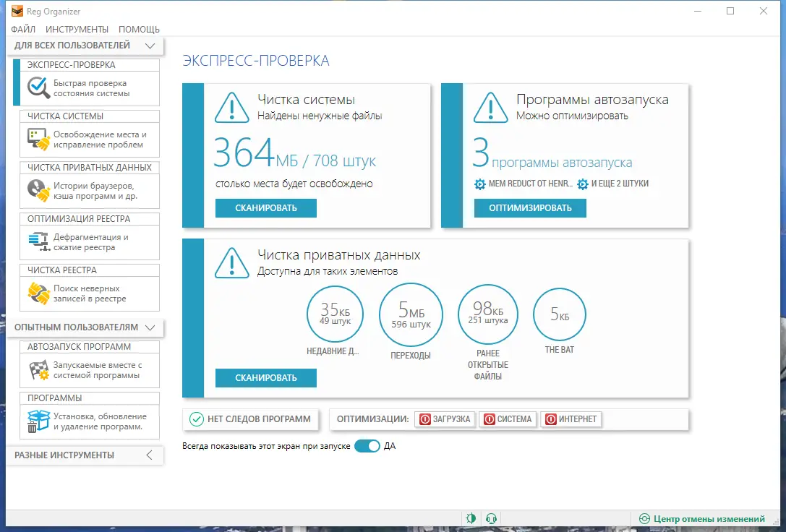Click СКАНИРОВАТЬ in Чистка приватных данных card
Screen dimensions: 786x532
pos(266,378)
